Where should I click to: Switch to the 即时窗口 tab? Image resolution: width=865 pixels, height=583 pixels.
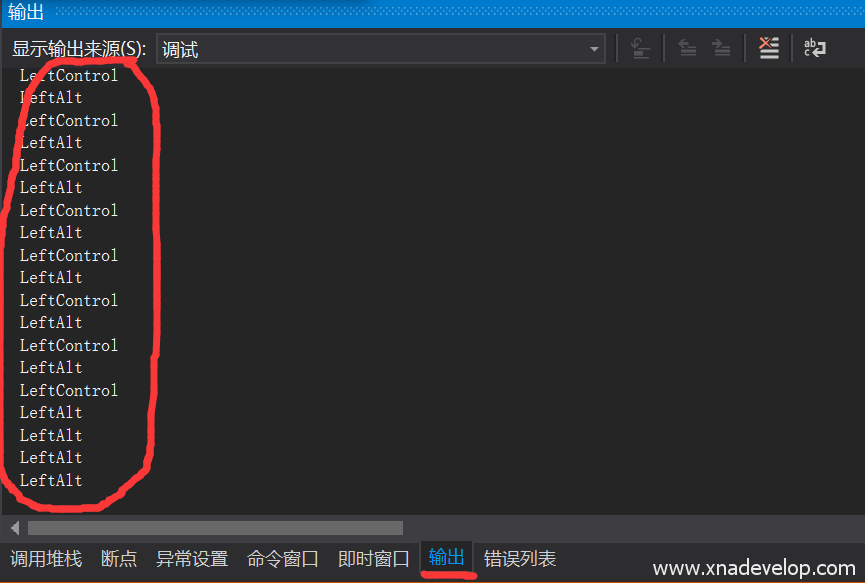coord(373,559)
